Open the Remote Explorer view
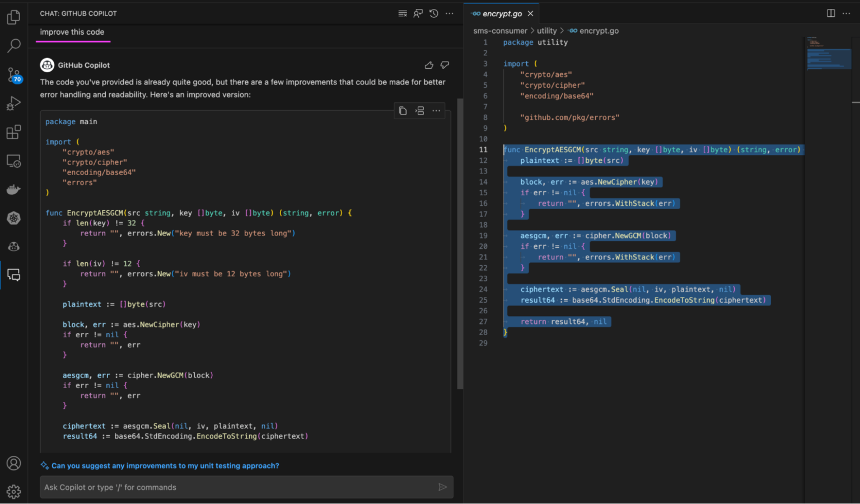The width and height of the screenshot is (860, 504). coord(13,161)
